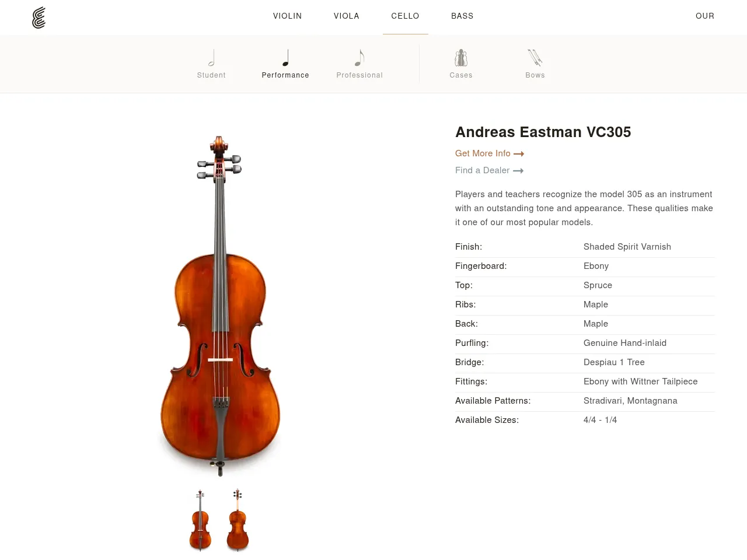Open the Cases category icon
This screenshot has height=560, width=747.
click(x=461, y=57)
